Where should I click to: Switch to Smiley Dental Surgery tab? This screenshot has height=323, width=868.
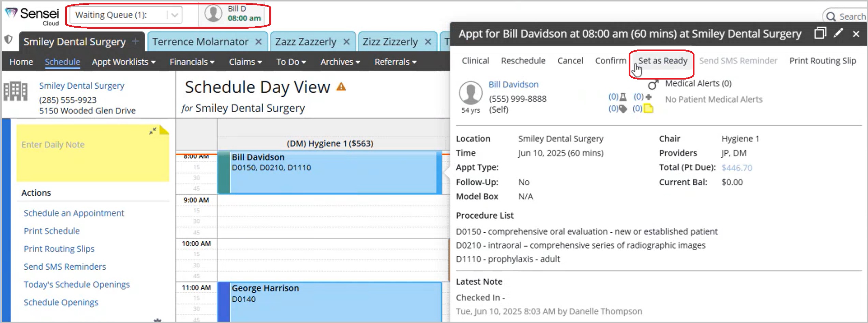(x=74, y=42)
